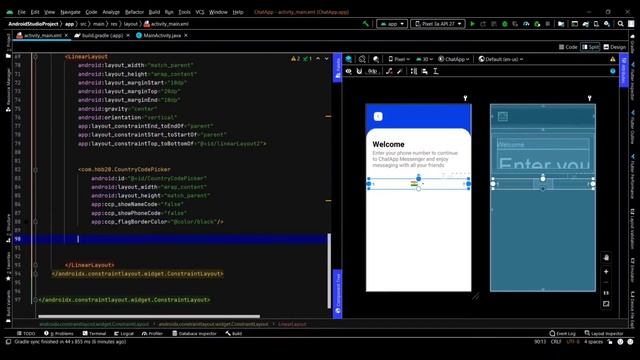This screenshot has width=640, height=360.
Task: Open the Event Log
Action: pyautogui.click(x=562, y=333)
